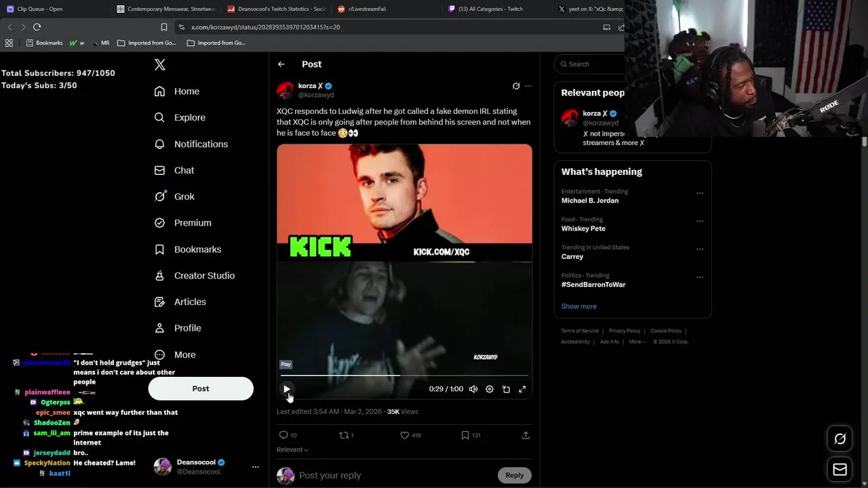Bookmark this page in address bar
Image resolution: width=868 pixels, height=488 pixels.
(164, 27)
